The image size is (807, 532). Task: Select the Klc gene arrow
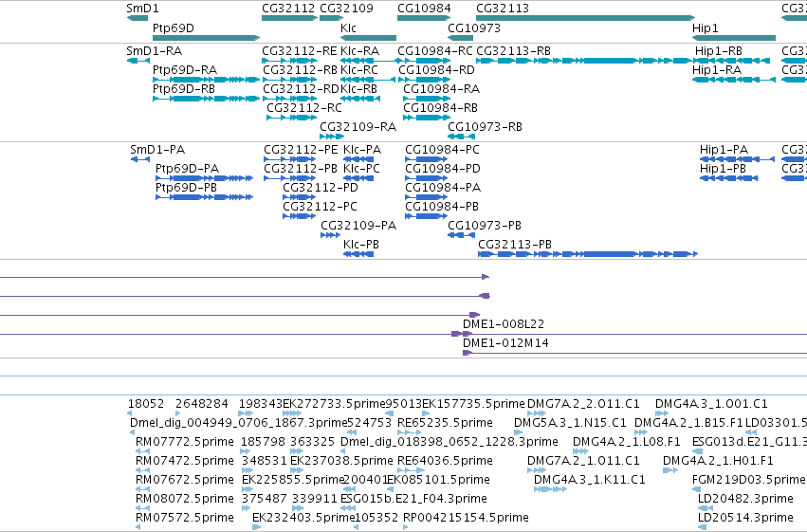click(369, 38)
